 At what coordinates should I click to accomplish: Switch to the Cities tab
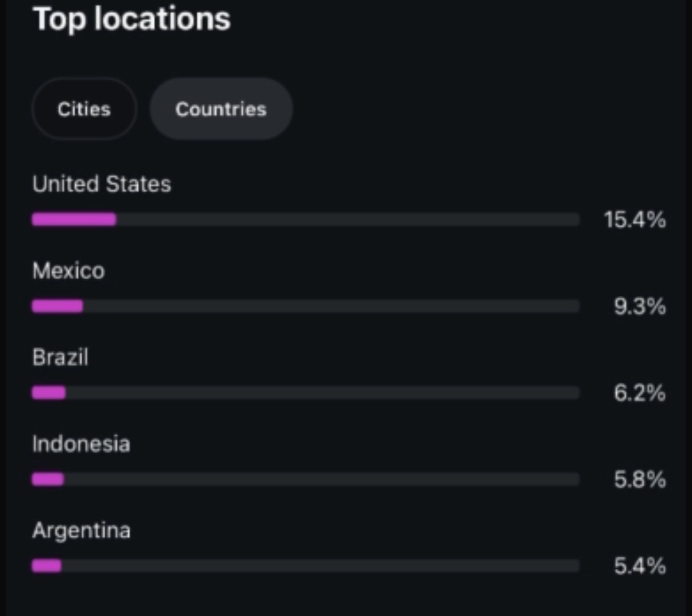84,109
